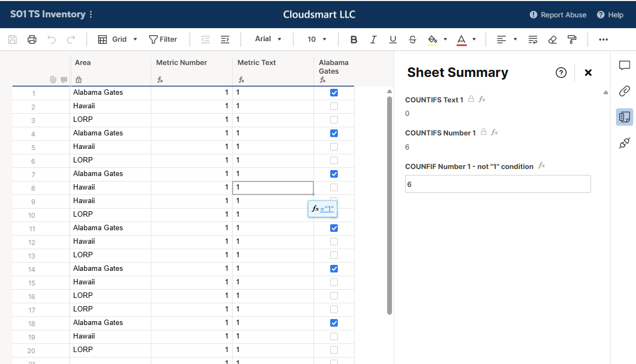
Task: Select the Format Painter tool
Action: click(572, 40)
